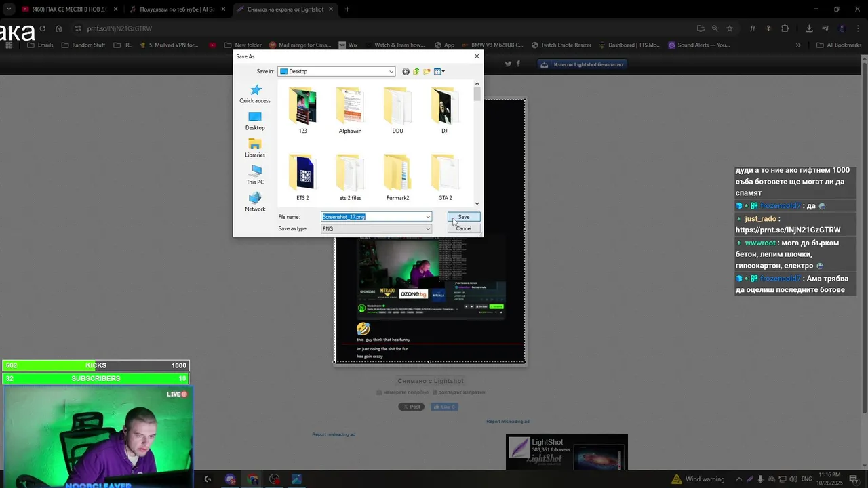Screen dimensions: 868x488
Task: Create a new folder in the dialog
Action: tap(427, 71)
